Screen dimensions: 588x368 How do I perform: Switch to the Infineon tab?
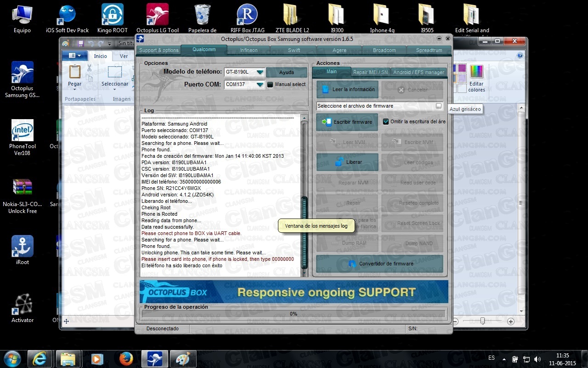[249, 50]
